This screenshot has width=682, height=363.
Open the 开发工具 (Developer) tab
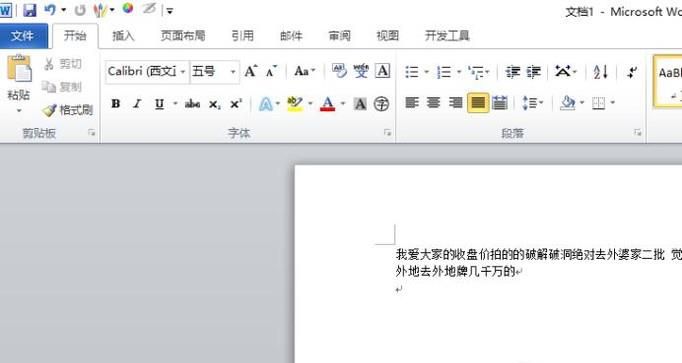[447, 36]
